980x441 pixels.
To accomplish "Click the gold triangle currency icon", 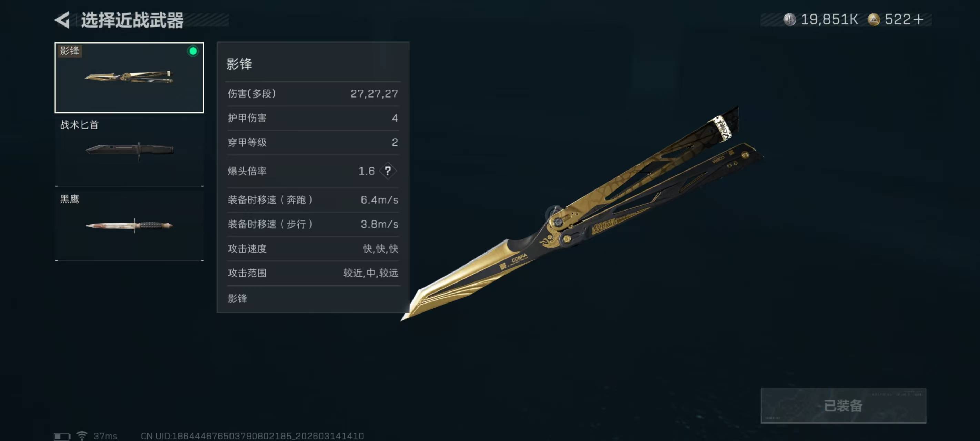I will (x=874, y=19).
